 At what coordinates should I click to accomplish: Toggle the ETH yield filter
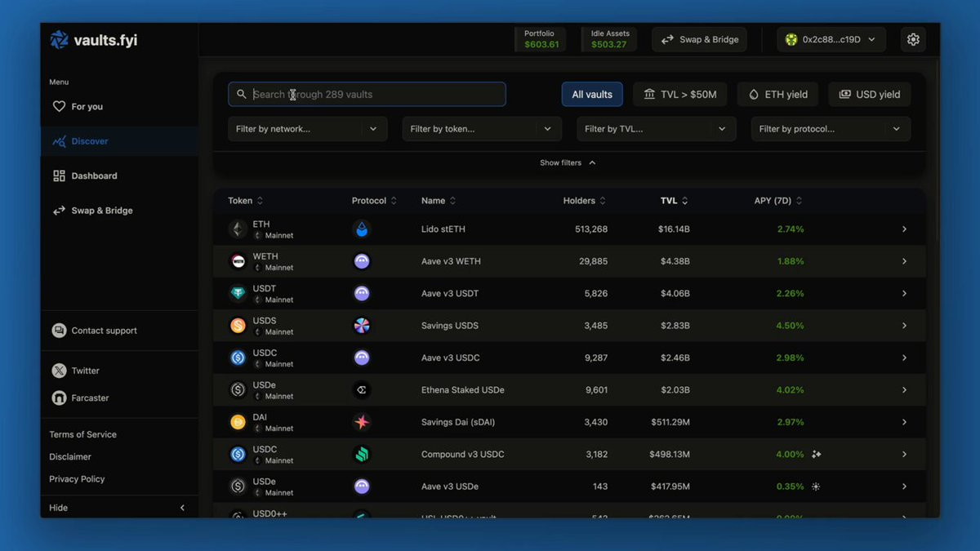pos(777,94)
